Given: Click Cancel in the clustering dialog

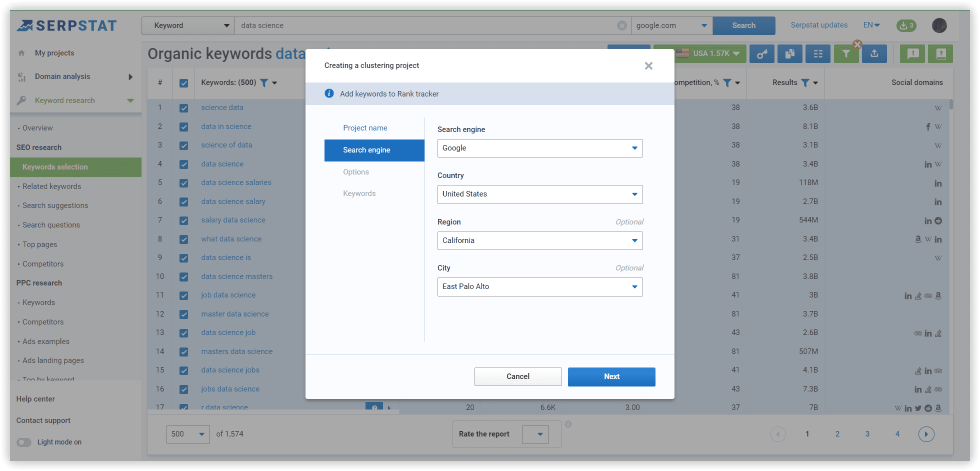Looking at the screenshot, I should point(517,376).
